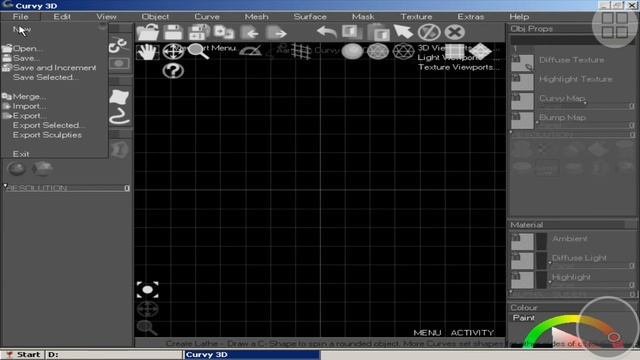
Task: Click the sphere primitive icon above Resolution
Action: point(17,169)
